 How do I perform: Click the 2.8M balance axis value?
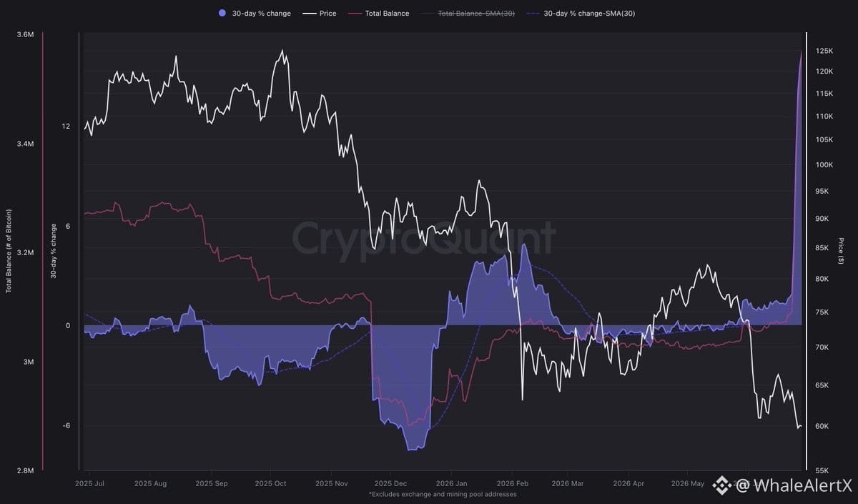[x=25, y=470]
